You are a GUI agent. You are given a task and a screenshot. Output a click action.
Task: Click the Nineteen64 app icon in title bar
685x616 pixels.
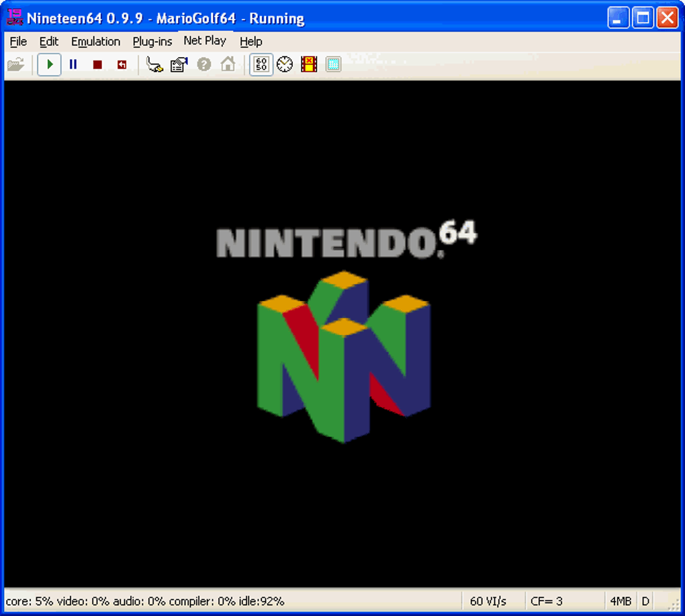15,17
